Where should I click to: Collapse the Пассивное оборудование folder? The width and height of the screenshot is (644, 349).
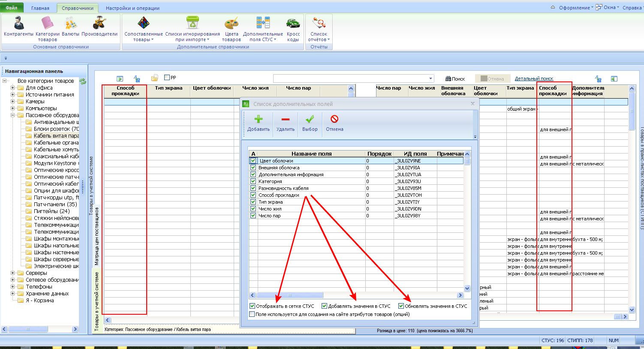coord(12,115)
